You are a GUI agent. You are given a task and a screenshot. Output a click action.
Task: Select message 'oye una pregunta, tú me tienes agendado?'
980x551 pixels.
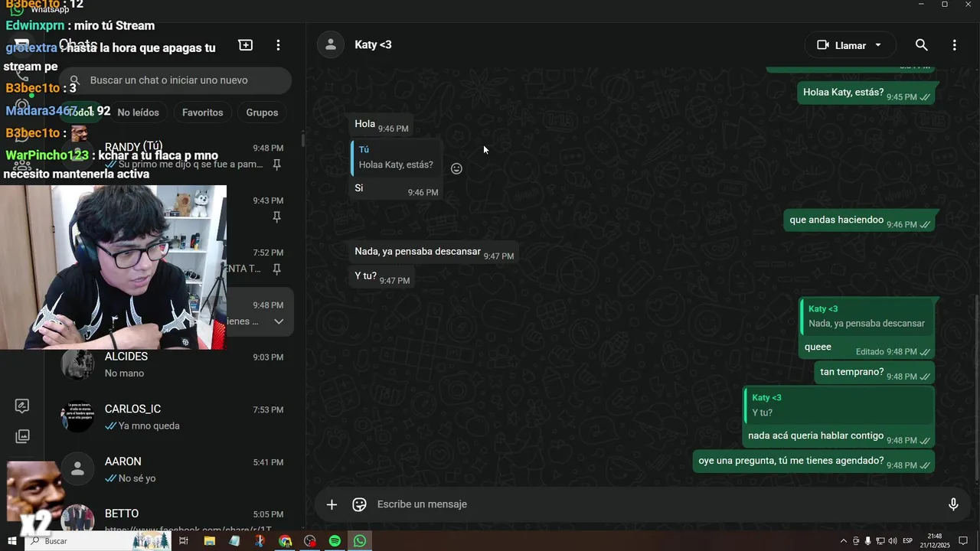coord(814,461)
